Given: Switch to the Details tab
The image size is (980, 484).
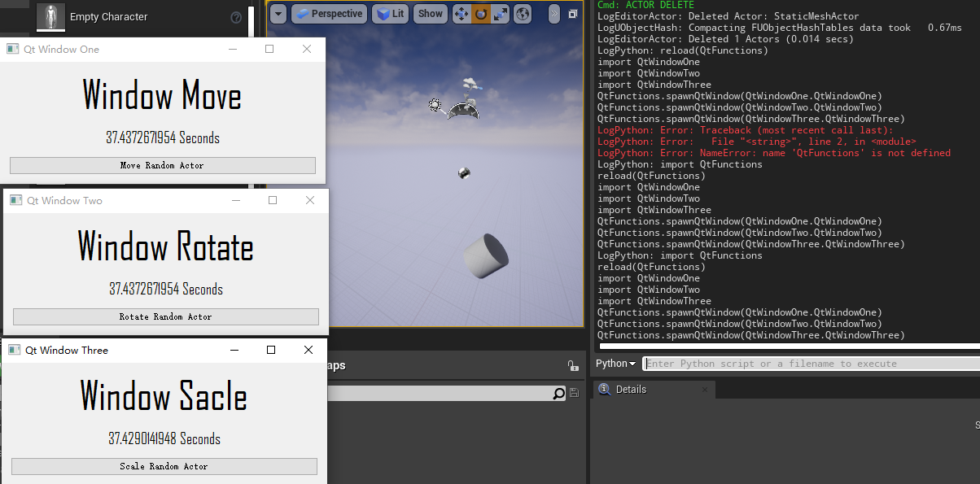Looking at the screenshot, I should pos(631,390).
